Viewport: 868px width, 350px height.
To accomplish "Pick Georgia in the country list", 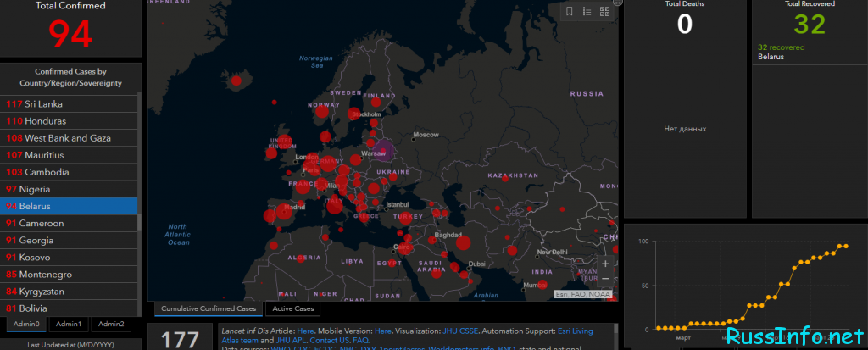I will pos(69,241).
